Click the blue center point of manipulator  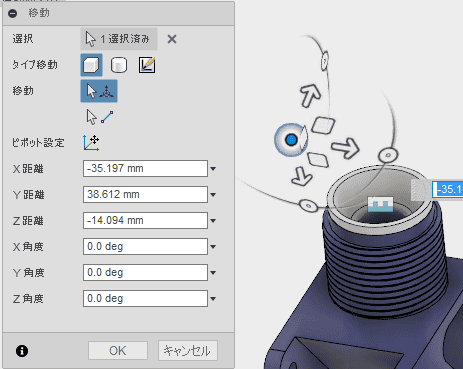tap(291, 140)
